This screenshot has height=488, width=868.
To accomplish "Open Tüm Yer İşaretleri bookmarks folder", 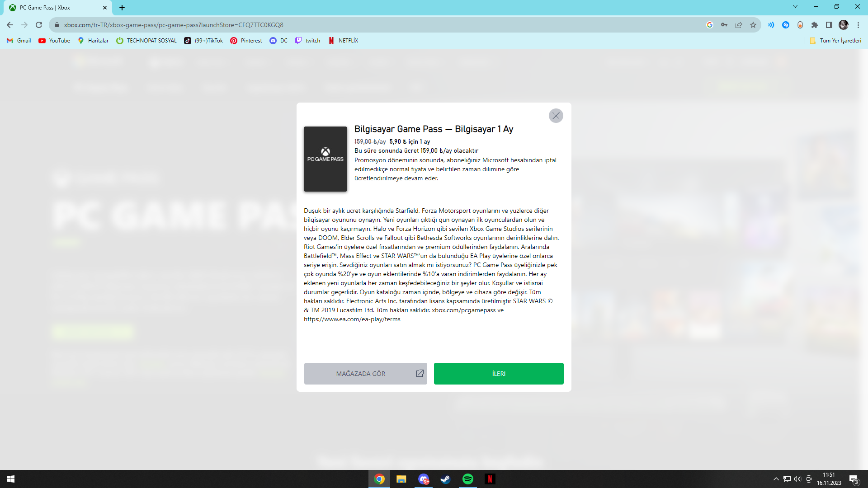I will coord(835,41).
